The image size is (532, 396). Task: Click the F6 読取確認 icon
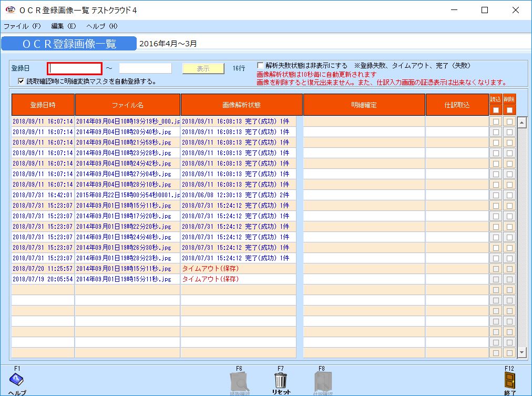(x=239, y=380)
